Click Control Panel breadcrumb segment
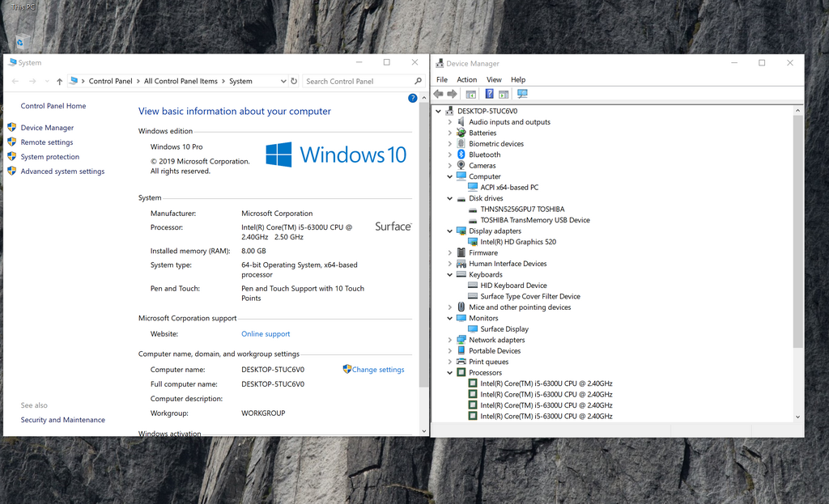 [x=110, y=81]
